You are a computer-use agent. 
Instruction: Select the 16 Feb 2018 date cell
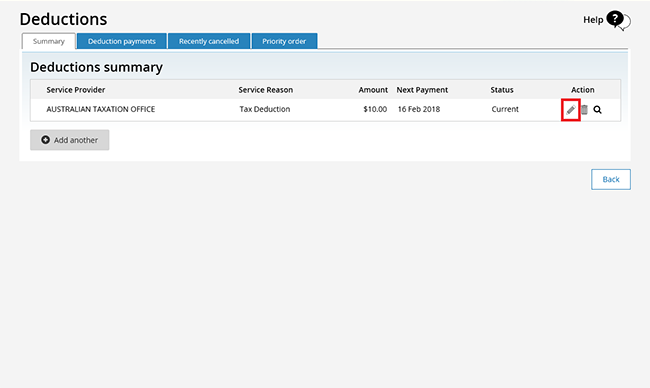(x=419, y=109)
